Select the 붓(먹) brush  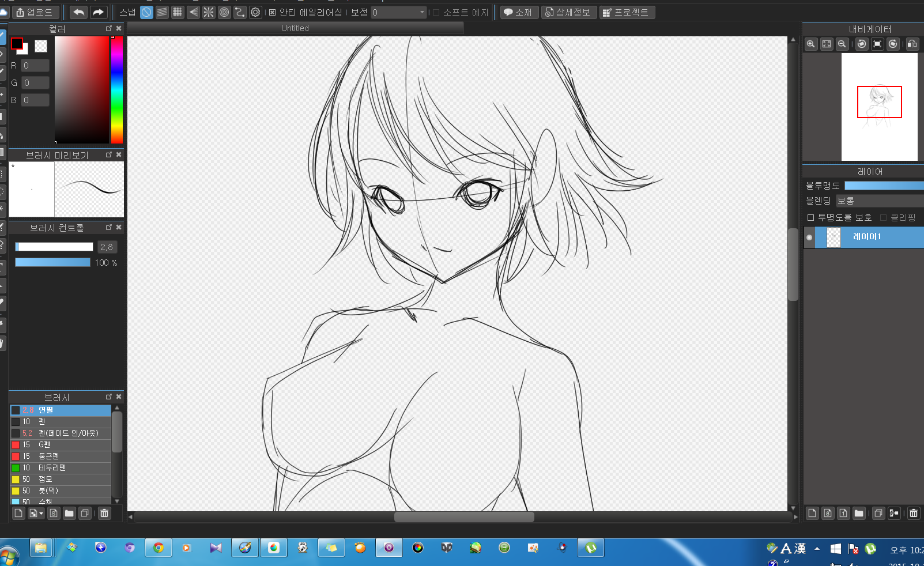61,491
